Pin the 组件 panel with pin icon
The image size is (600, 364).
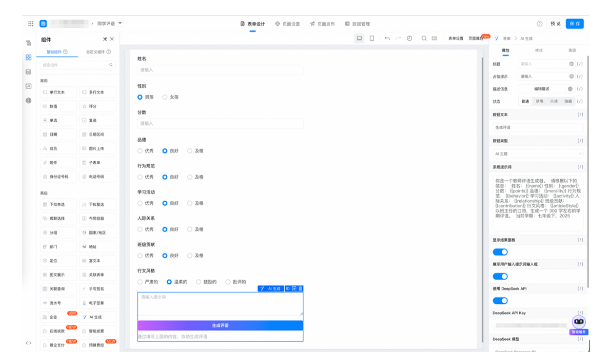pos(105,39)
